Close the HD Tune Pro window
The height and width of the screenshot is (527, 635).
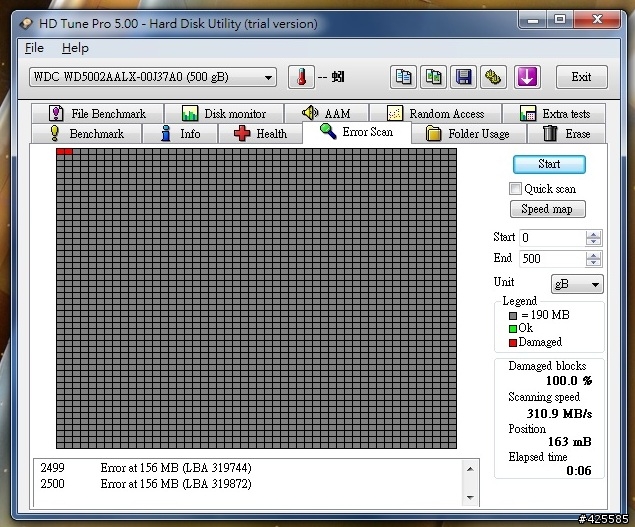pos(597,19)
